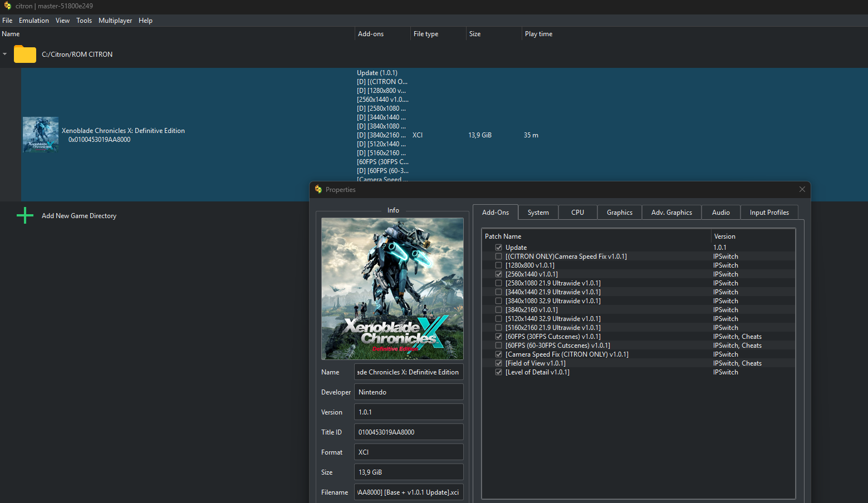
Task: Open the File menu
Action: click(7, 21)
